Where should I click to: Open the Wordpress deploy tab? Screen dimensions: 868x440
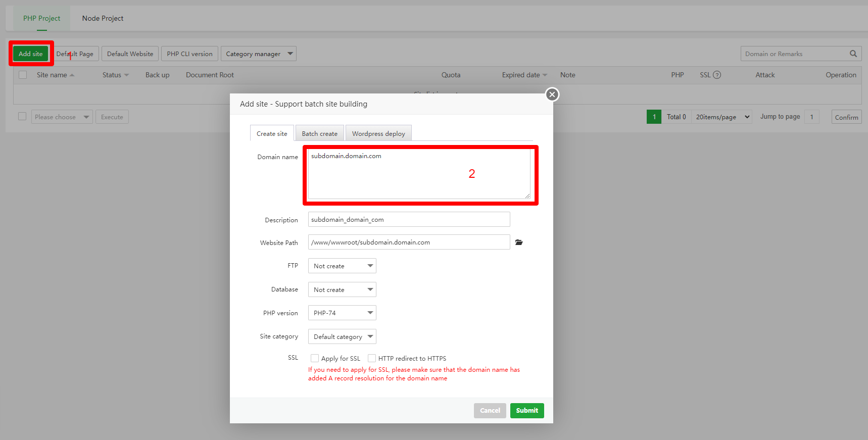click(x=378, y=133)
